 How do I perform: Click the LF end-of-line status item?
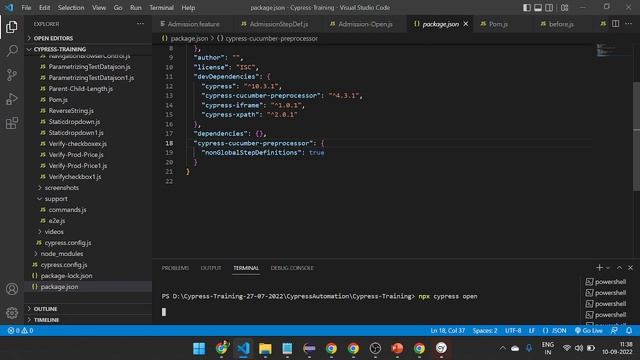point(532,331)
